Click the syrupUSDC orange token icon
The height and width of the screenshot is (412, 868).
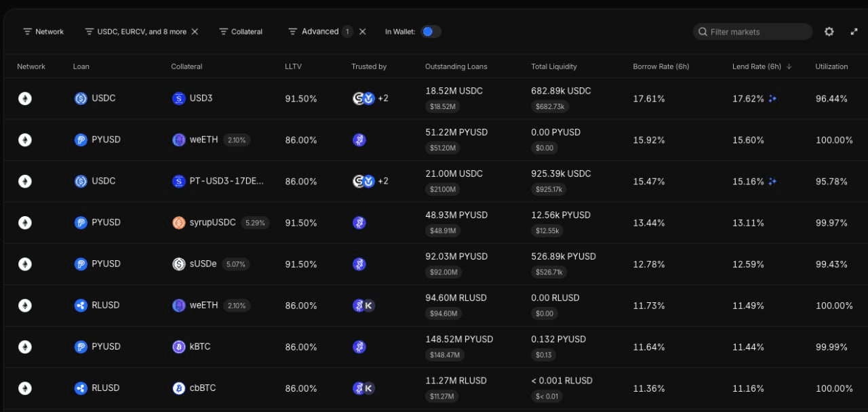pyautogui.click(x=179, y=223)
